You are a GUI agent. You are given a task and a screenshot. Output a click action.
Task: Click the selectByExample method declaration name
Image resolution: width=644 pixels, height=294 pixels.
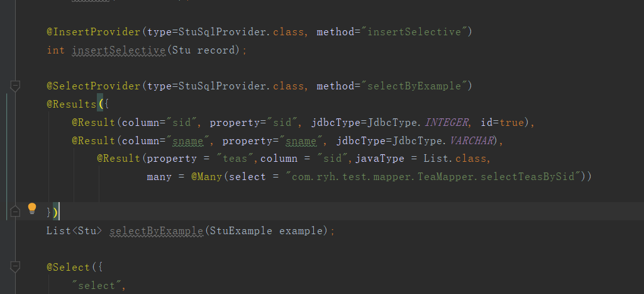(x=157, y=230)
